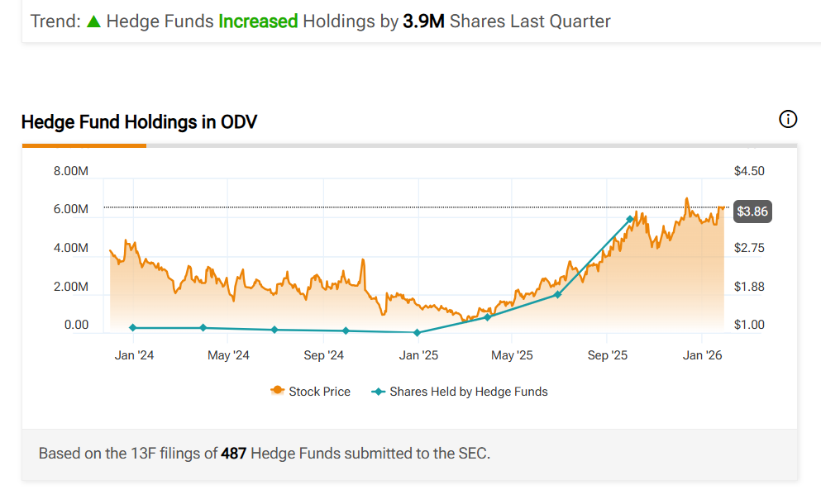
Task: Click the $4.50 right axis label
Action: pos(749,171)
